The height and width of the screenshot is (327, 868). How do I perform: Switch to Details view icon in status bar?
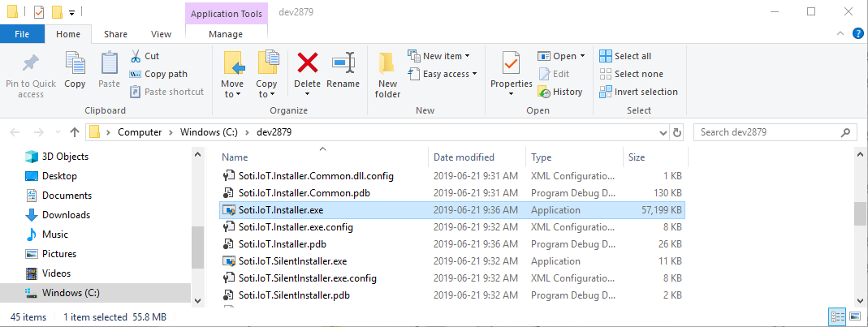click(837, 317)
